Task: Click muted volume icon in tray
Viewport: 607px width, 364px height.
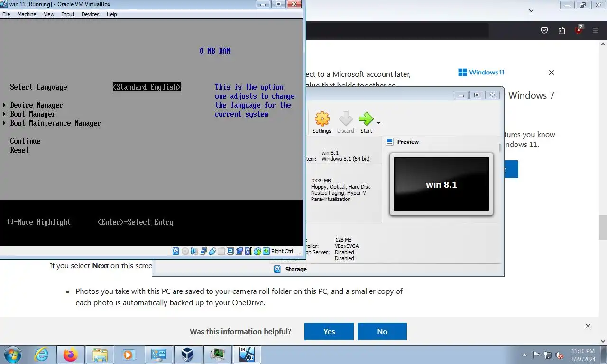Action: tap(559, 355)
